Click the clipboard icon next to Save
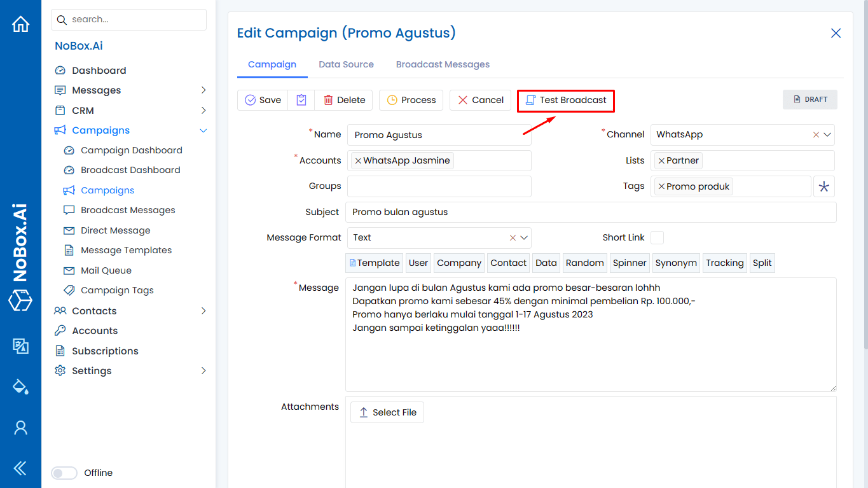 [301, 100]
